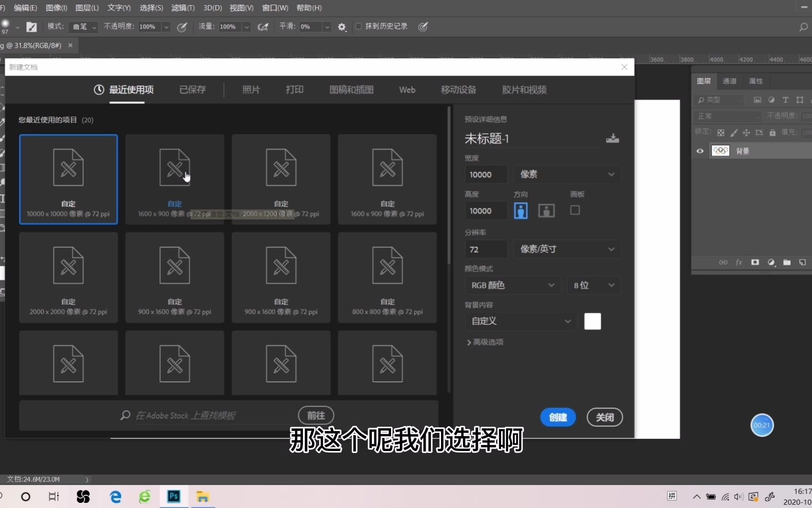
Task: Click new group folder icon
Action: [787, 262]
